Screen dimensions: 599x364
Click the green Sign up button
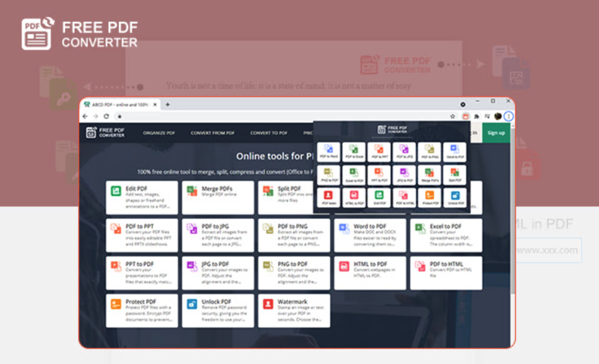[496, 133]
